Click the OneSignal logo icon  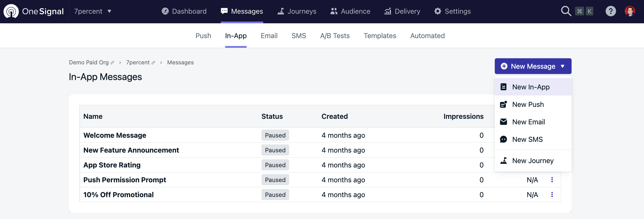[x=11, y=11]
